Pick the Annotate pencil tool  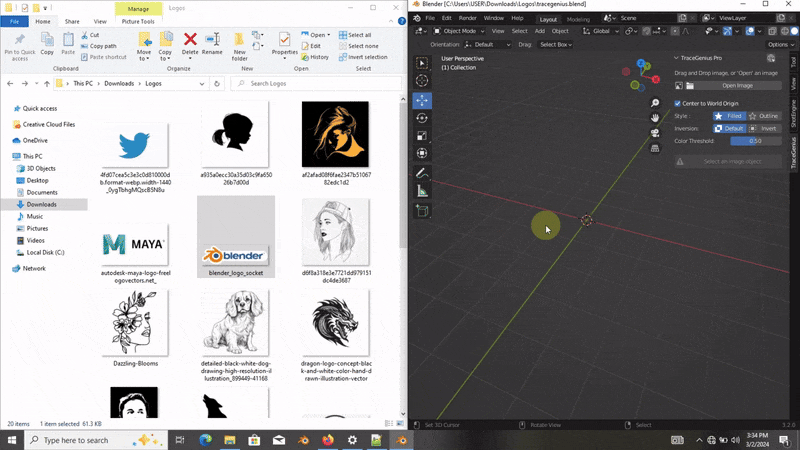click(422, 173)
